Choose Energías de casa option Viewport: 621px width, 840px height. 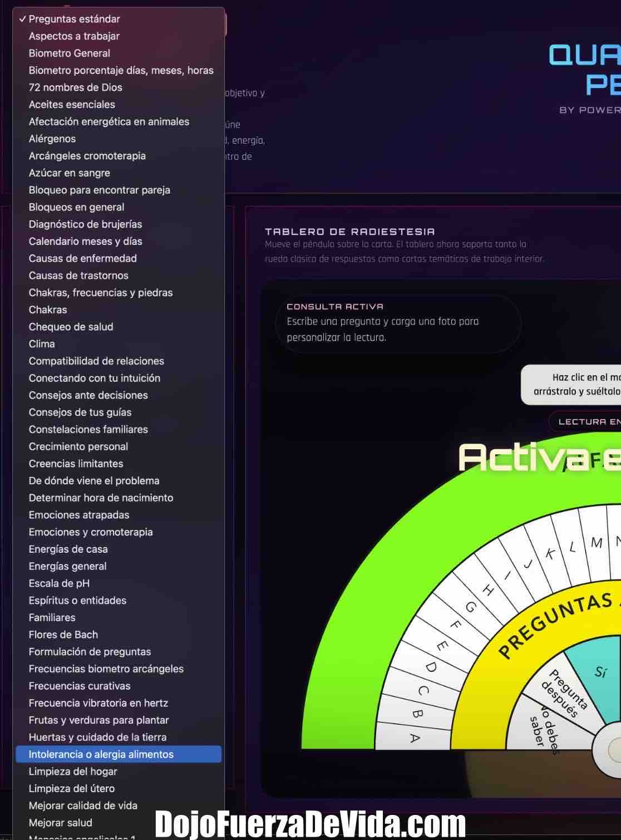119,549
